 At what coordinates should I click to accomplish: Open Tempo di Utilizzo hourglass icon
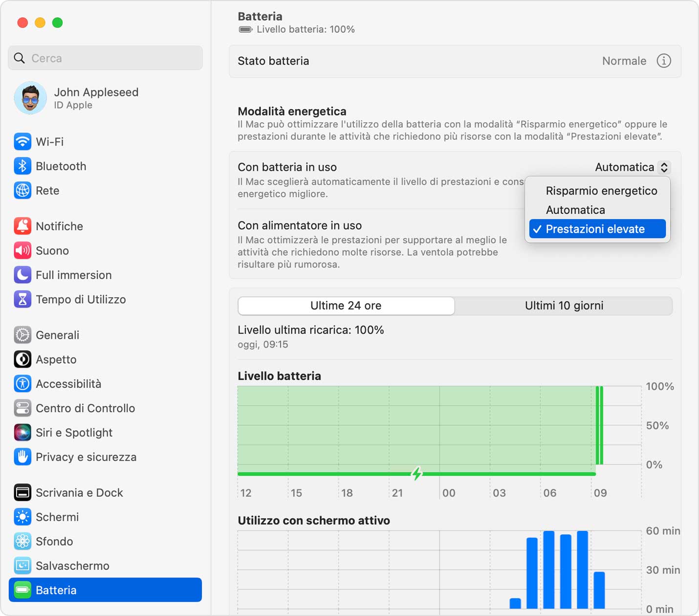pyautogui.click(x=22, y=299)
